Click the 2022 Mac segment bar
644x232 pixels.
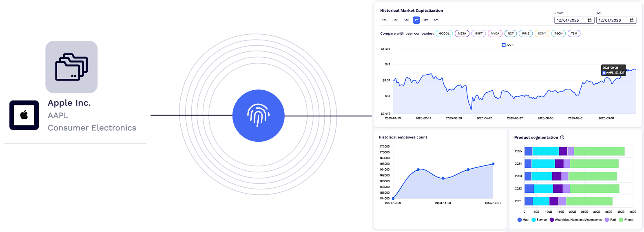529,189
